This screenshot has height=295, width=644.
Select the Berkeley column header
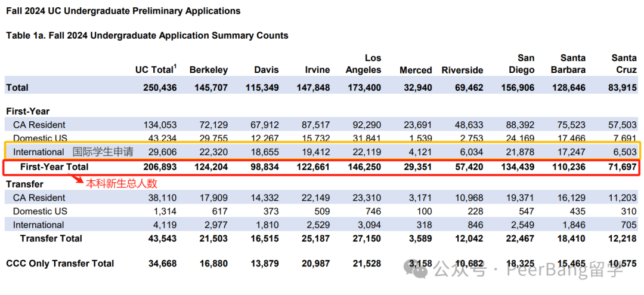click(x=208, y=70)
